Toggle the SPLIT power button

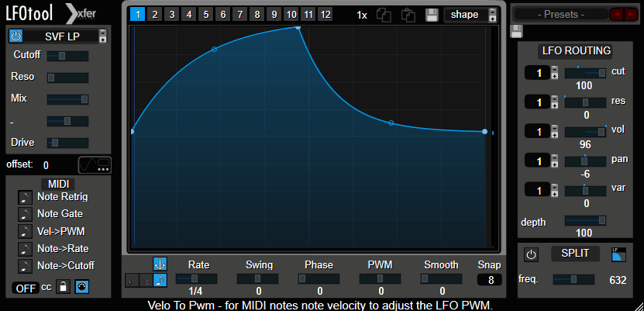[x=531, y=254]
